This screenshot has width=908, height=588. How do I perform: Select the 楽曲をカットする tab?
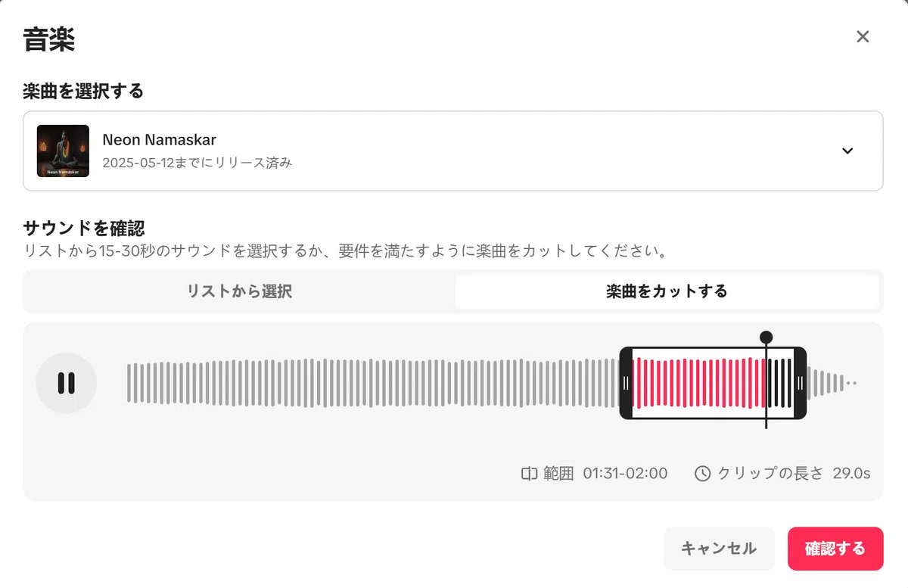(667, 291)
